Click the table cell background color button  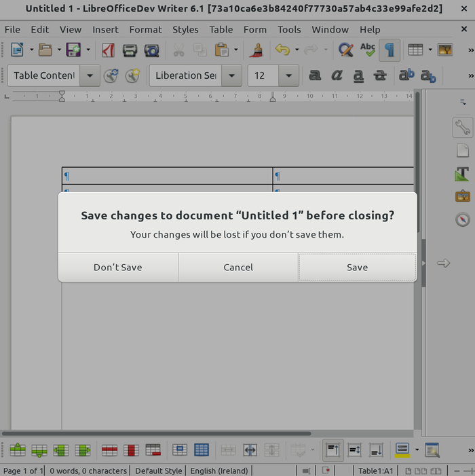tap(402, 450)
